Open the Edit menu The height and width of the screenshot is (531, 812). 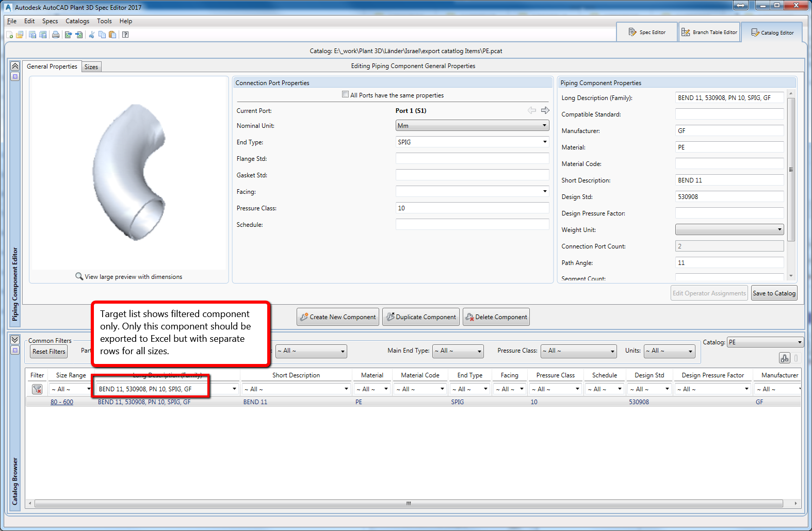click(29, 21)
